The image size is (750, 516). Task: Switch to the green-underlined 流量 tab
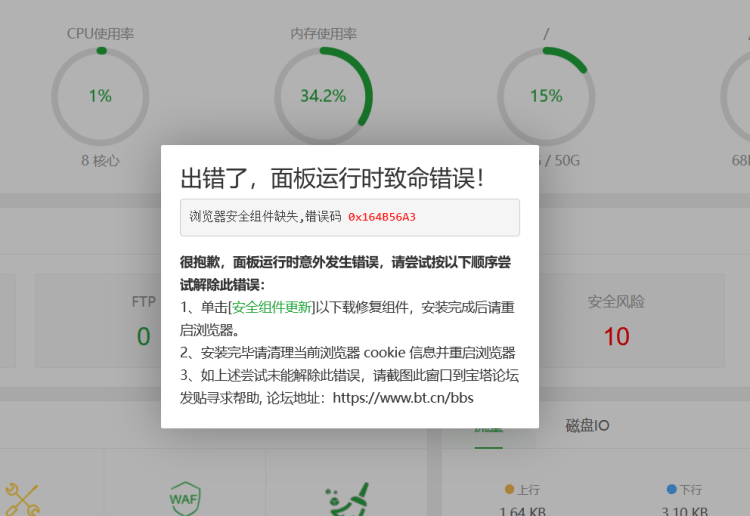[x=488, y=430]
